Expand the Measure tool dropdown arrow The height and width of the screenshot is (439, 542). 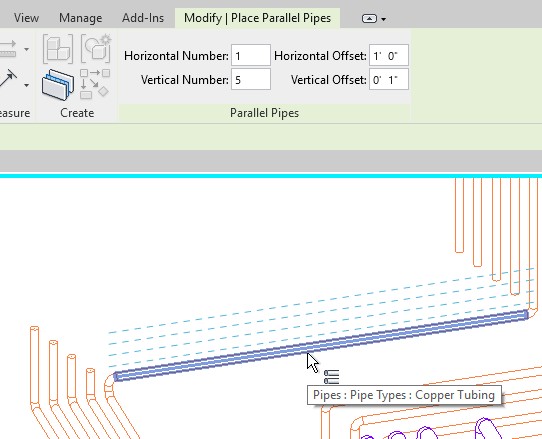click(x=26, y=49)
